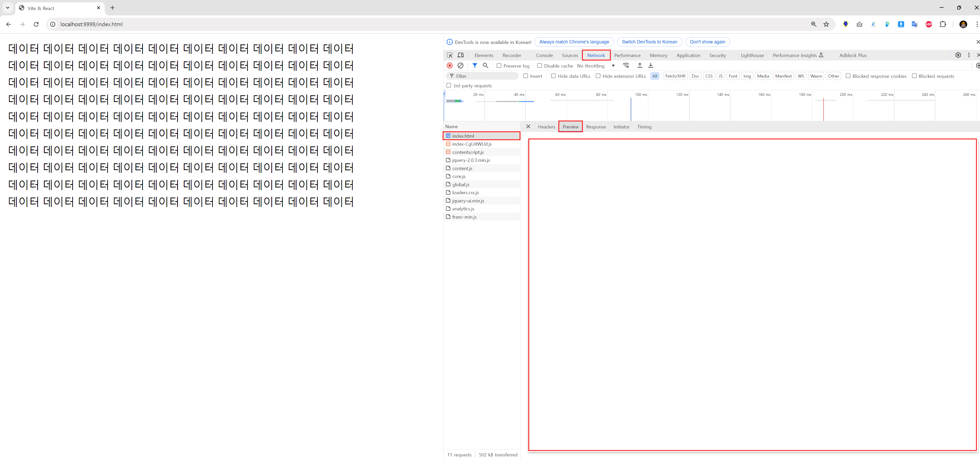
Task: Open the DevTools three-dot customize menu
Action: (x=969, y=55)
